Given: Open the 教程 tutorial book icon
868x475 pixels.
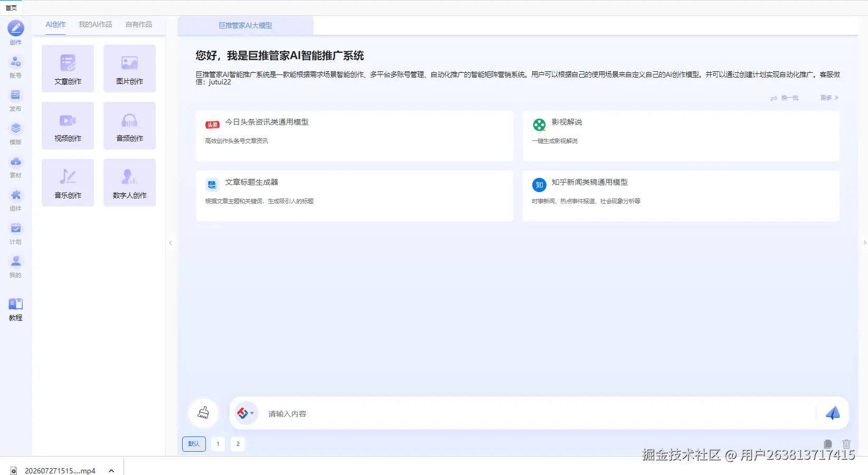Looking at the screenshot, I should (x=16, y=304).
